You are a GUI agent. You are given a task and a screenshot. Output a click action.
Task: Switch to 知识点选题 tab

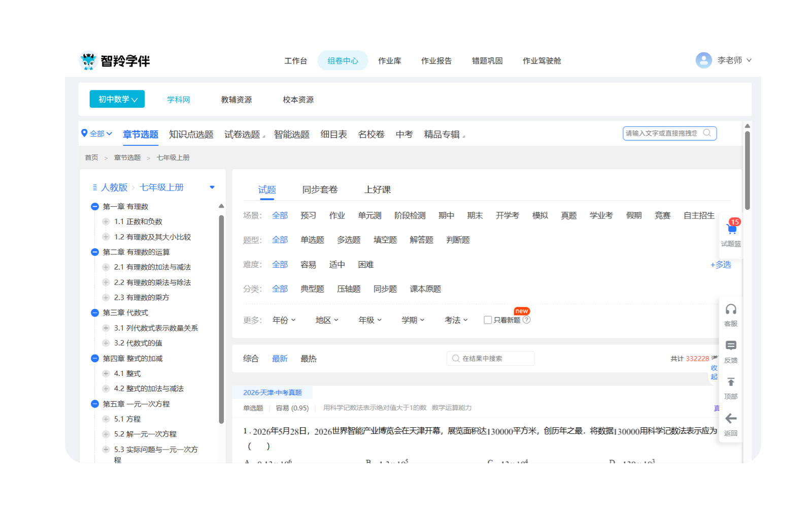point(191,134)
